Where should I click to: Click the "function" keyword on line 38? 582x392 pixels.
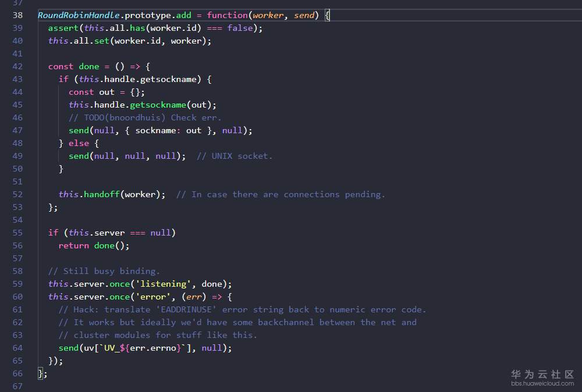(227, 15)
